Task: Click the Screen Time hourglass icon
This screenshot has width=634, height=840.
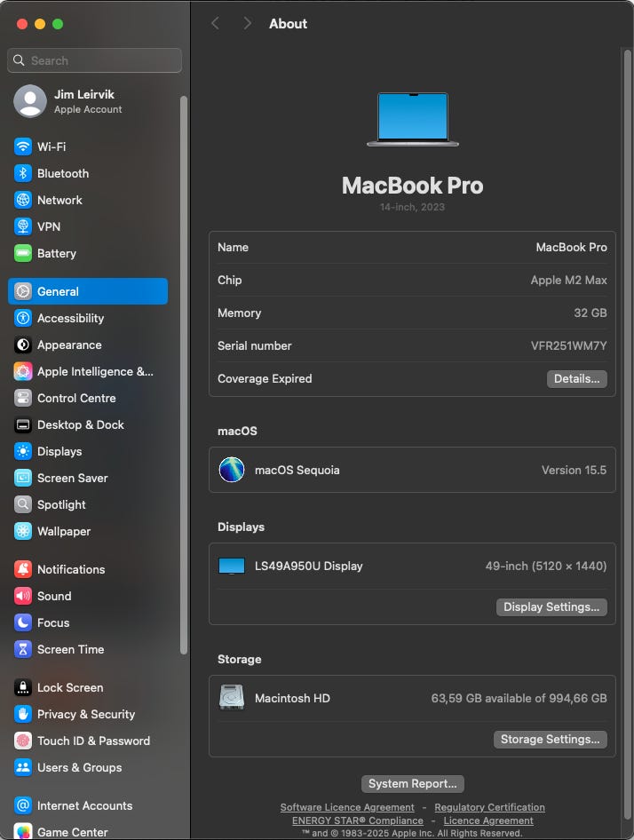Action: tap(22, 649)
